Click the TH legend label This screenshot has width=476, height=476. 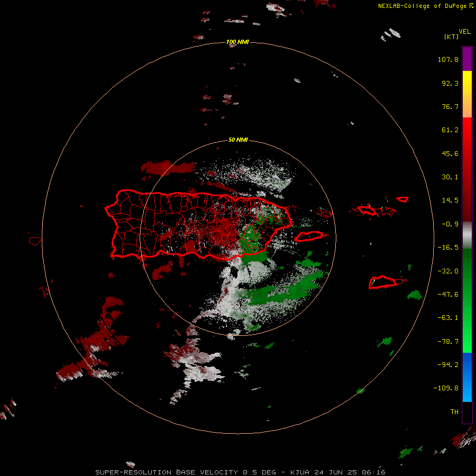pos(454,412)
